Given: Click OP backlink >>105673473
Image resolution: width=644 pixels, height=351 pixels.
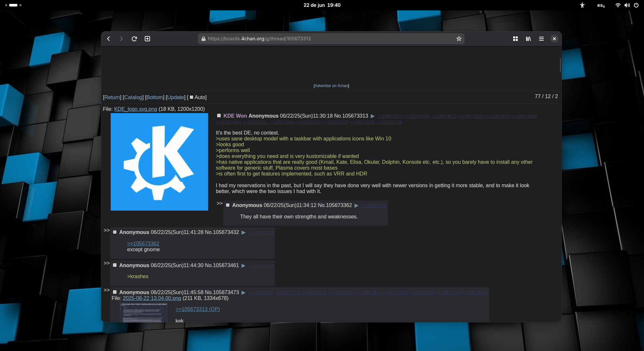Looking at the screenshot, I should click(390, 116).
